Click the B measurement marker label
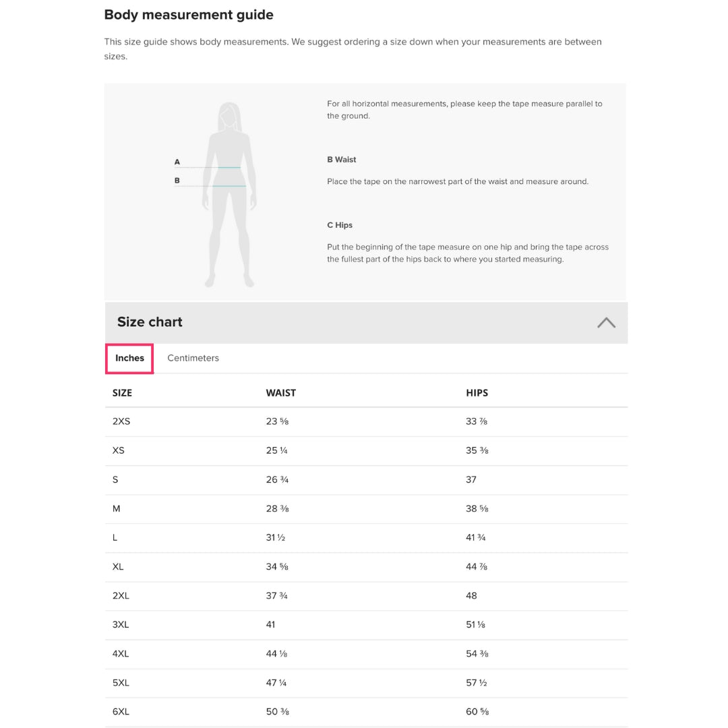 (x=177, y=181)
